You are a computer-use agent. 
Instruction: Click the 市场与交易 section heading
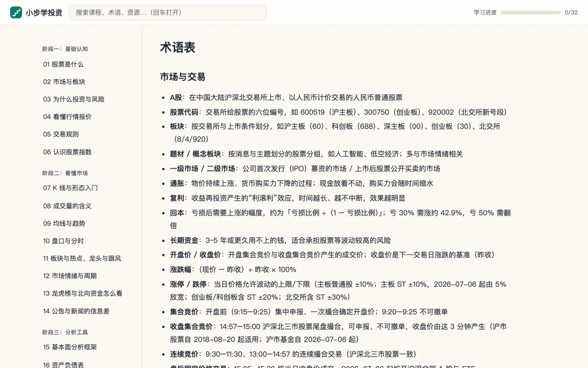[x=183, y=77]
